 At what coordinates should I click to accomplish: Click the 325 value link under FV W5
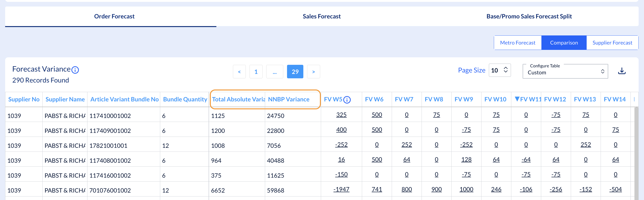click(341, 115)
